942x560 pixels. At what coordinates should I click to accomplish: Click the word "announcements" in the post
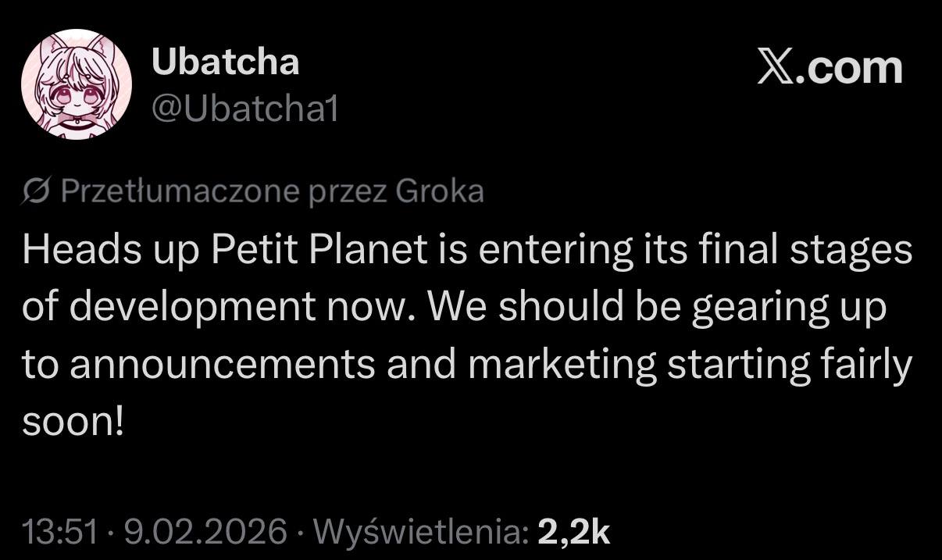(x=223, y=365)
